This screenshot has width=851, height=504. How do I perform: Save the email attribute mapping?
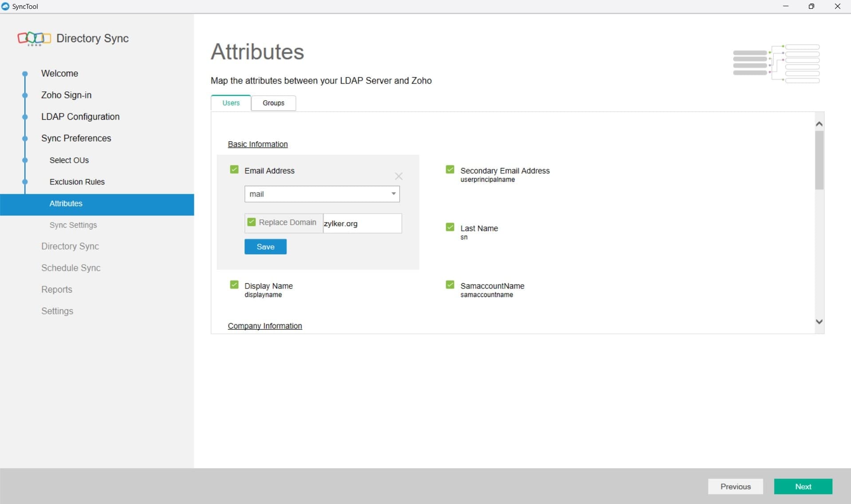(x=265, y=247)
